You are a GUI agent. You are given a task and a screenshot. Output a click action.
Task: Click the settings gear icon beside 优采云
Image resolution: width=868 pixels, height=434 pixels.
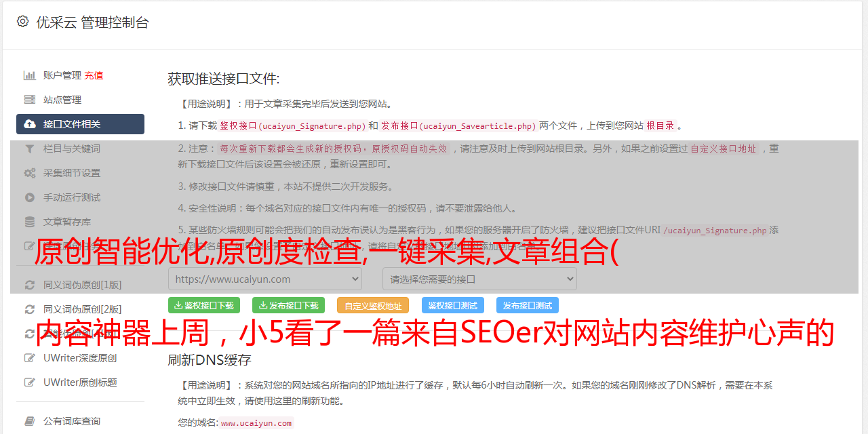pyautogui.click(x=22, y=22)
